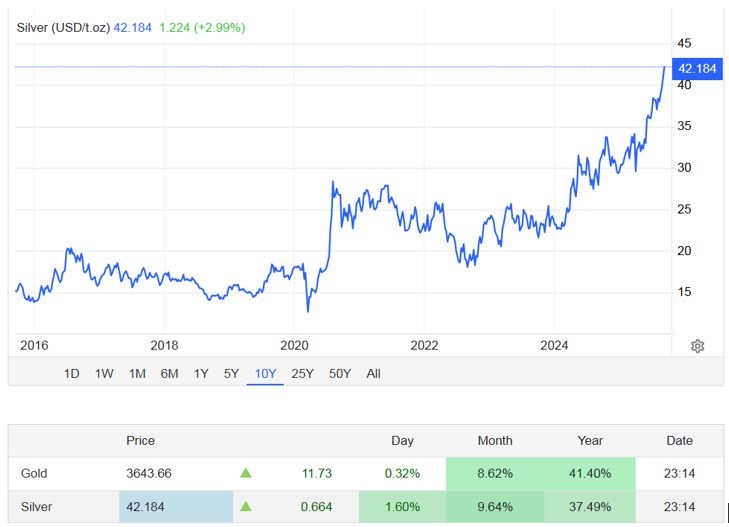Click the 42.184 current price label
This screenshot has height=527, width=729.
(697, 69)
